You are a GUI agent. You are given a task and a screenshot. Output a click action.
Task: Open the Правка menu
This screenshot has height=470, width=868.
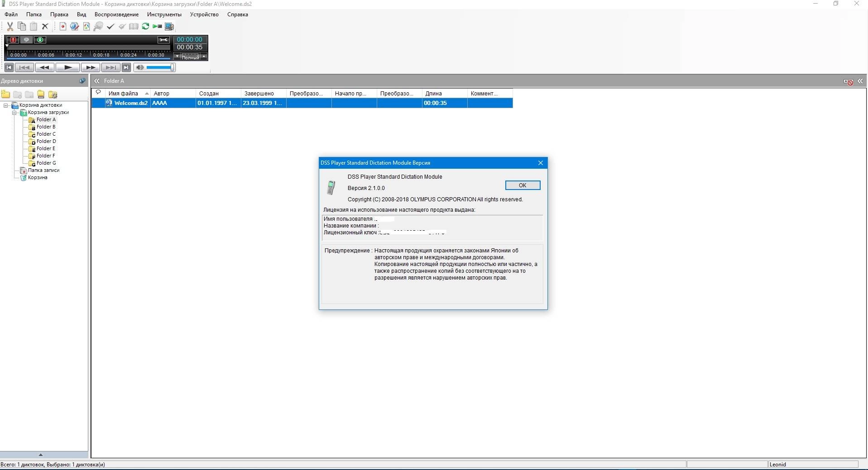pos(59,14)
